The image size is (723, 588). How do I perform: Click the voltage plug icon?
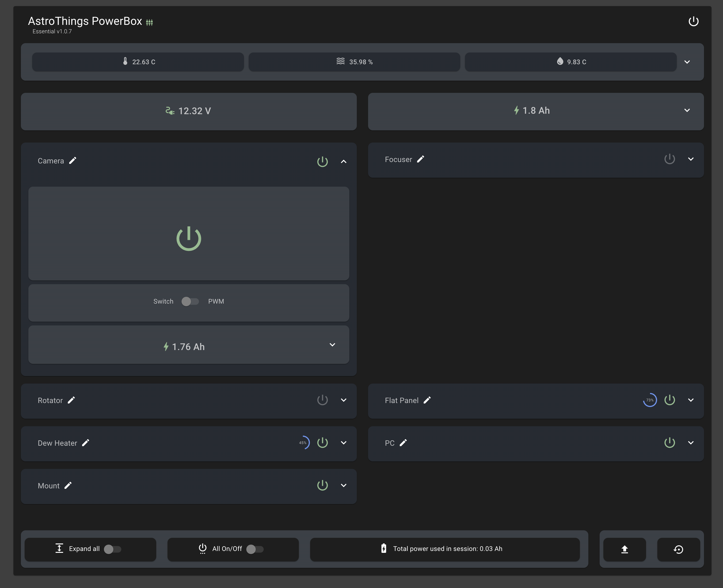tap(170, 111)
